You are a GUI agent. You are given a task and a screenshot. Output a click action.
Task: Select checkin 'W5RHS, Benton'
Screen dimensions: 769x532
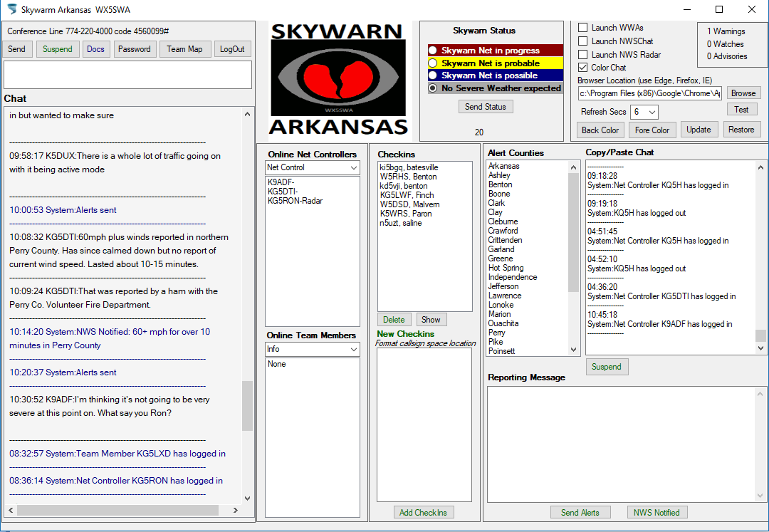pos(408,177)
